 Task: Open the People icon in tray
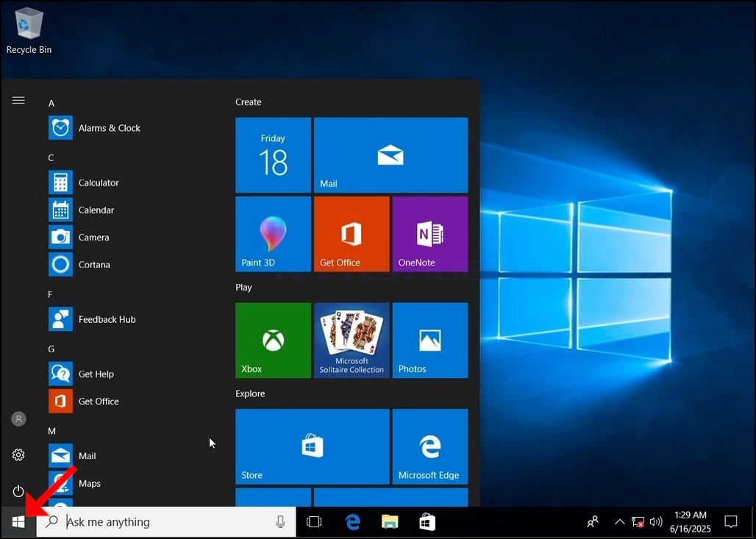(x=593, y=521)
